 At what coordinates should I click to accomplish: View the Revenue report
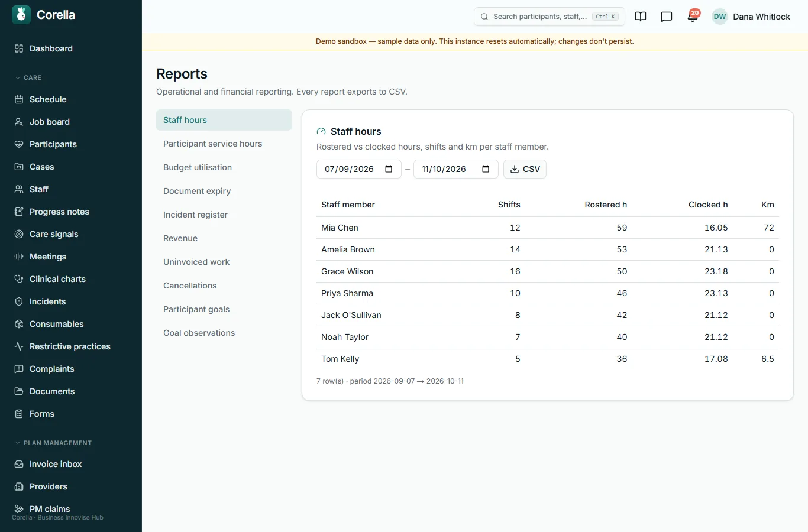coord(224,238)
